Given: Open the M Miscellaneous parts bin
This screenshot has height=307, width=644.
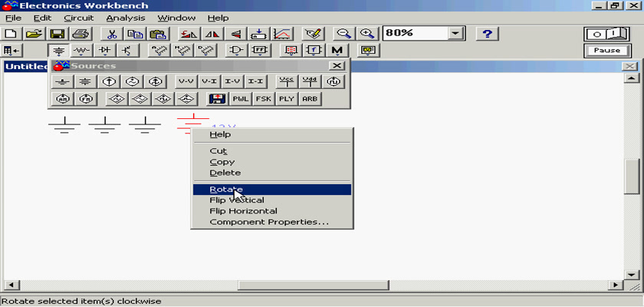Looking at the screenshot, I should pos(337,51).
